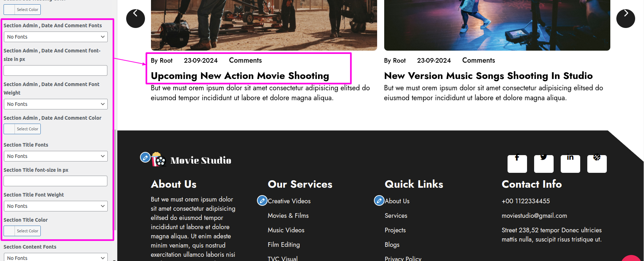The height and width of the screenshot is (261, 644).
Task: Click the Section Title Color label
Action: (x=26, y=220)
